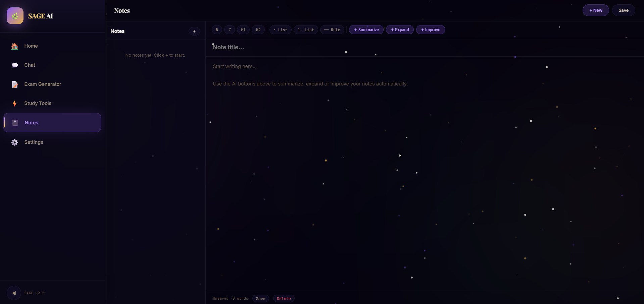Click the SAGE AI leaf logo icon
The width and height of the screenshot is (644, 304).
tap(15, 16)
